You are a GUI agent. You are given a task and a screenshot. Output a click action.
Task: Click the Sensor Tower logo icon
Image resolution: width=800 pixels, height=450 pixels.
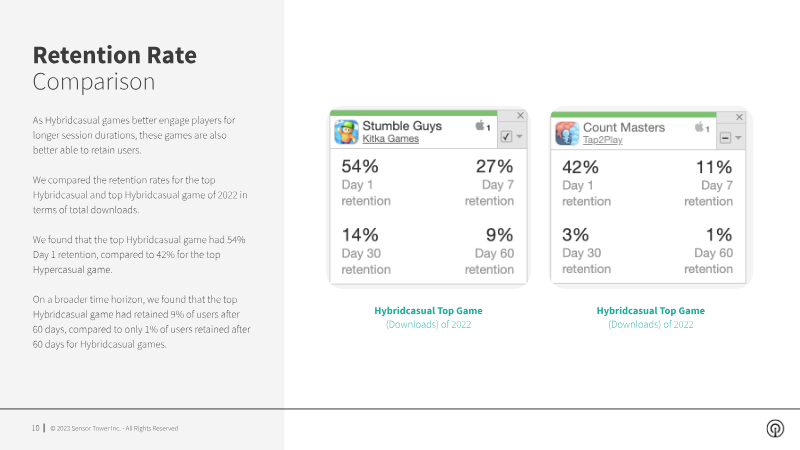tap(774, 428)
